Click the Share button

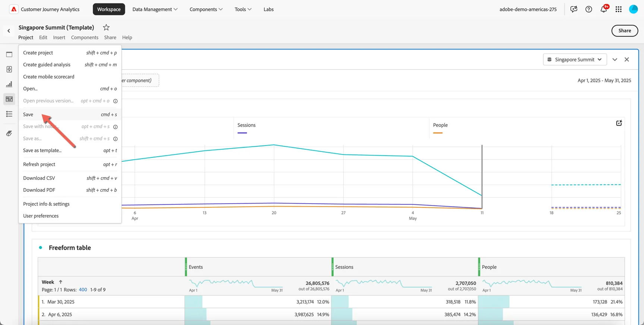click(x=625, y=31)
